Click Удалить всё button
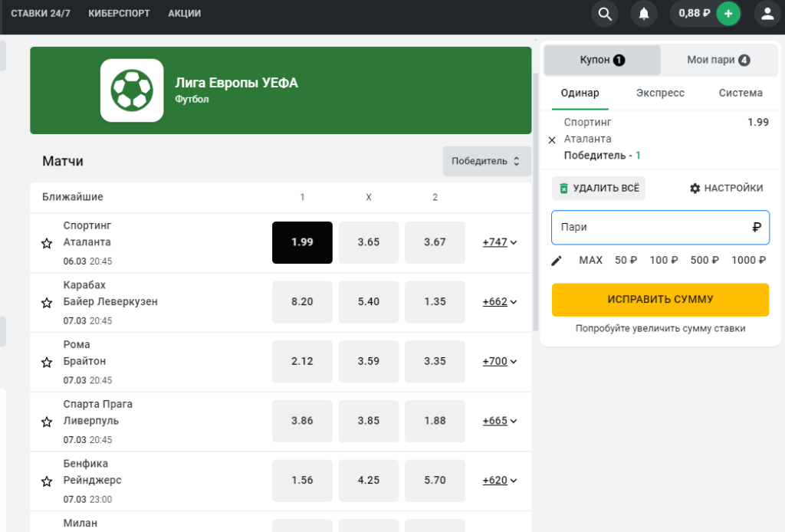The width and height of the screenshot is (785, 532). pyautogui.click(x=599, y=188)
